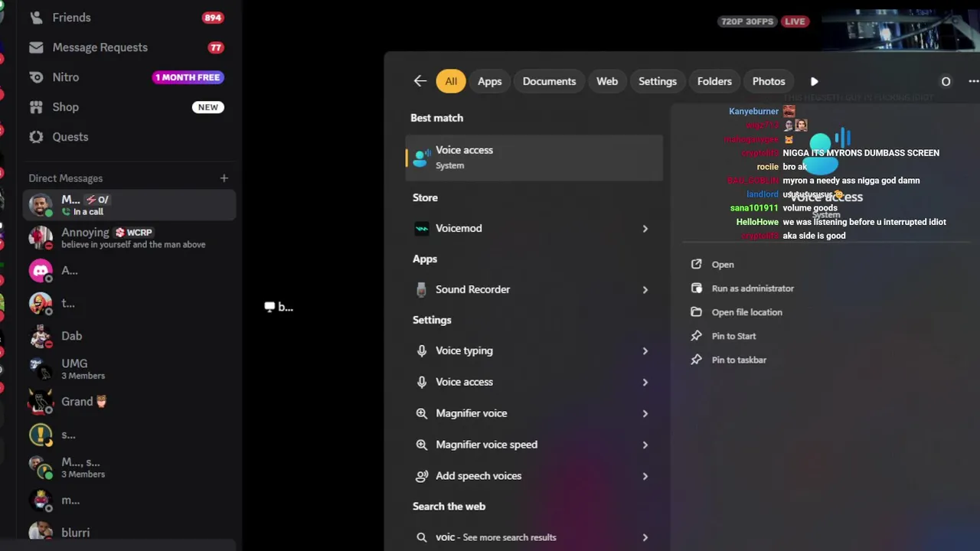
Task: Switch to the Photos filter tab
Action: 769,81
